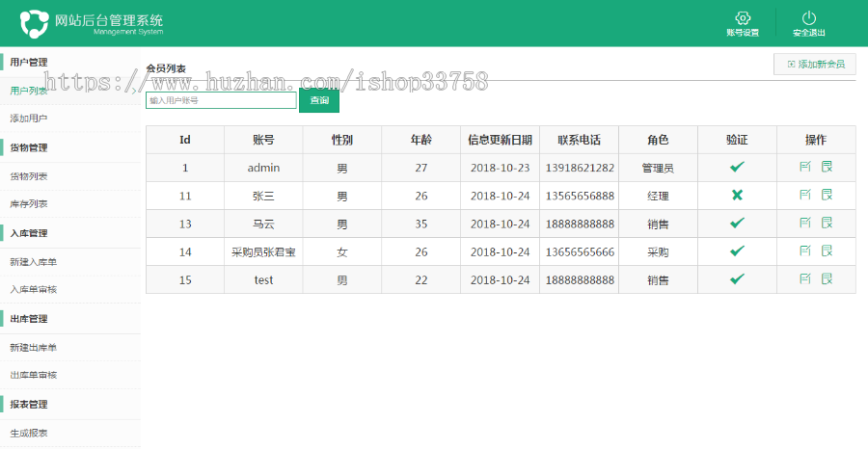Open 添加用户 in sidebar
868x449 pixels.
[x=29, y=119]
